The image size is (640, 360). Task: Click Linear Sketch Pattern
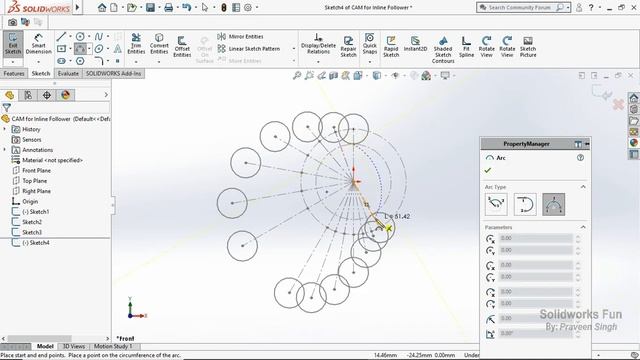pos(249,49)
